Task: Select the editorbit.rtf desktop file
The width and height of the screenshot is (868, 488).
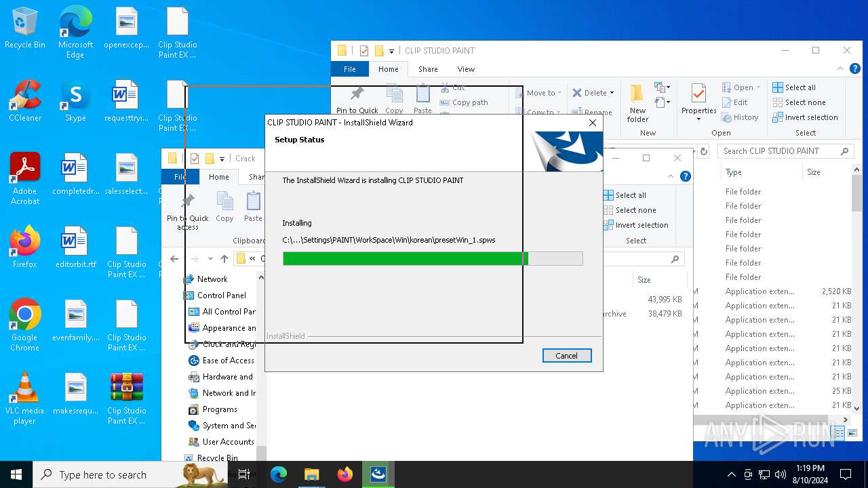Action: pyautogui.click(x=75, y=247)
